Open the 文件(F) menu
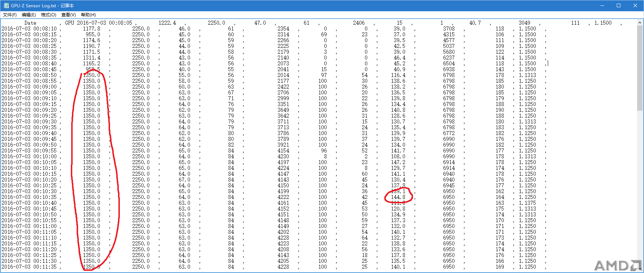 point(10,15)
